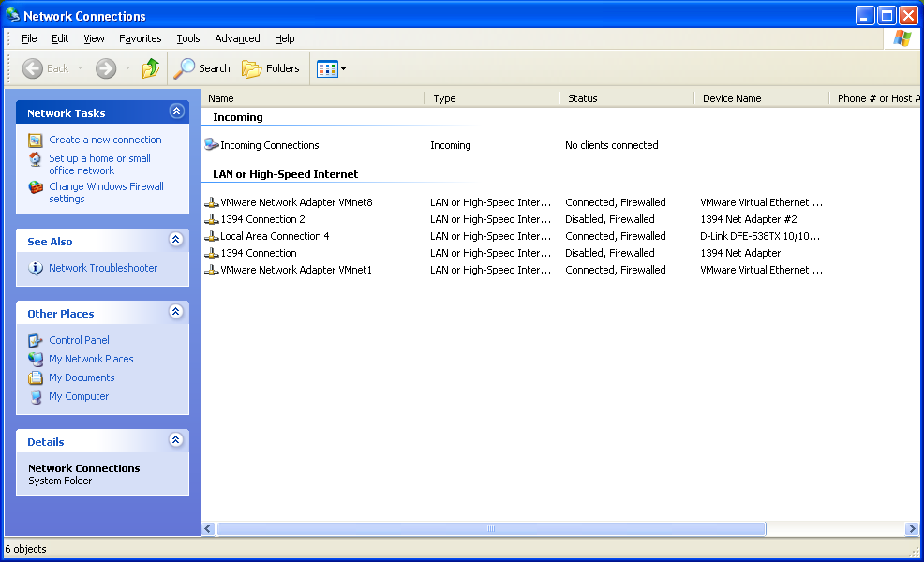The image size is (924, 562).
Task: Open the Back history dropdown arrow
Action: (81, 68)
